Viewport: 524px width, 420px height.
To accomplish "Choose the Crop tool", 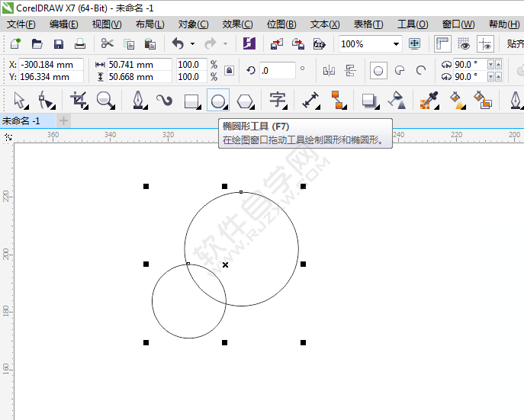I will [79, 100].
